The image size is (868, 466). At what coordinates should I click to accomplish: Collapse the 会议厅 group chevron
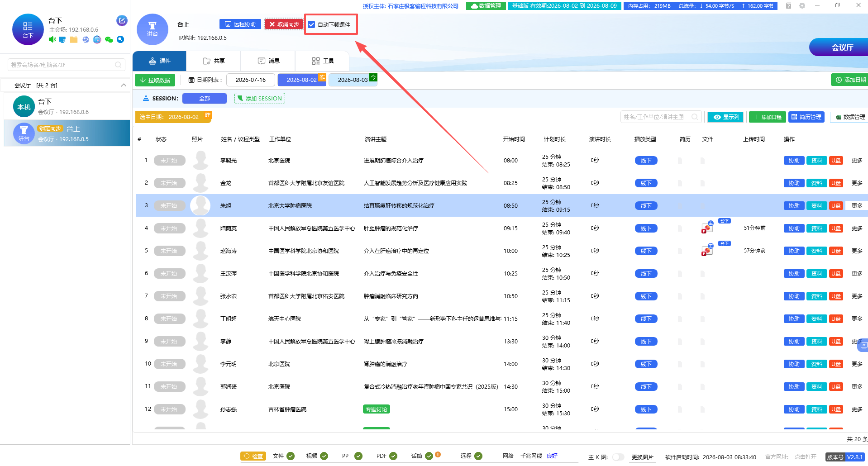pyautogui.click(x=124, y=85)
